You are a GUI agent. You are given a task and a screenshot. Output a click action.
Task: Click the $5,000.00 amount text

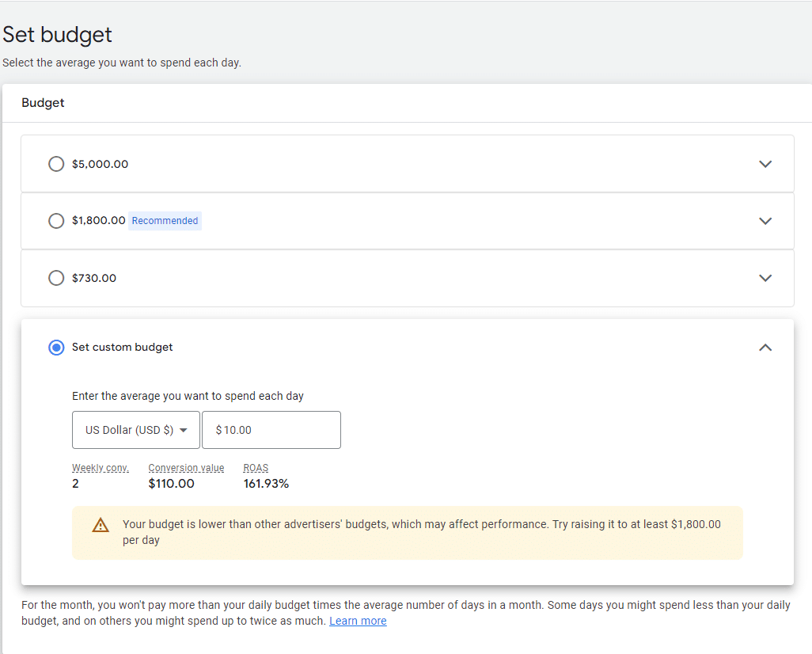click(x=100, y=164)
